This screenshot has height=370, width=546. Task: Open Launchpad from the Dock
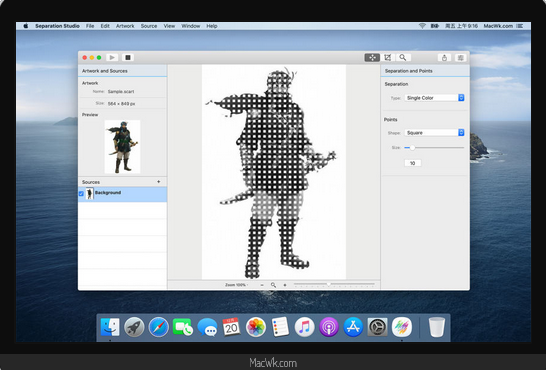[134, 327]
